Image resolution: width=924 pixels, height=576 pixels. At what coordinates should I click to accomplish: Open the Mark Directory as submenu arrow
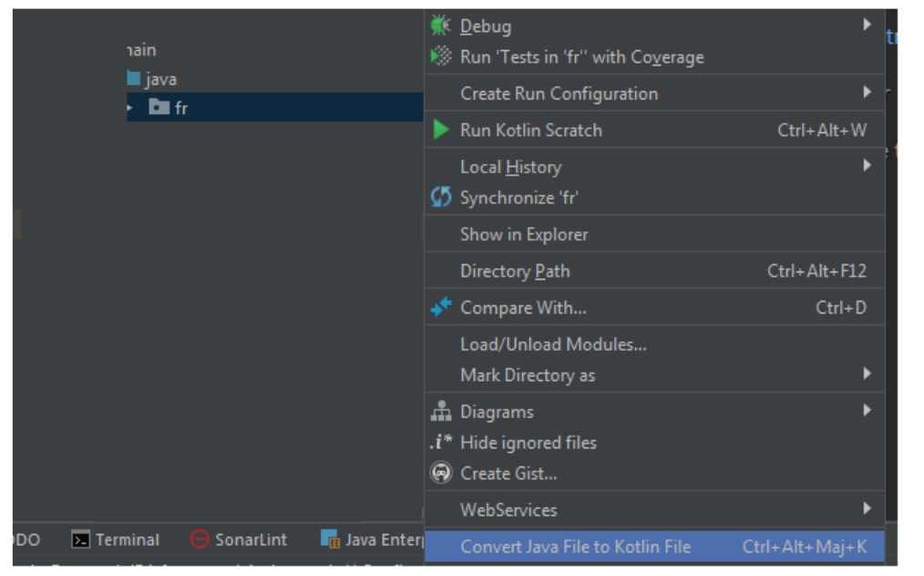pos(867,374)
